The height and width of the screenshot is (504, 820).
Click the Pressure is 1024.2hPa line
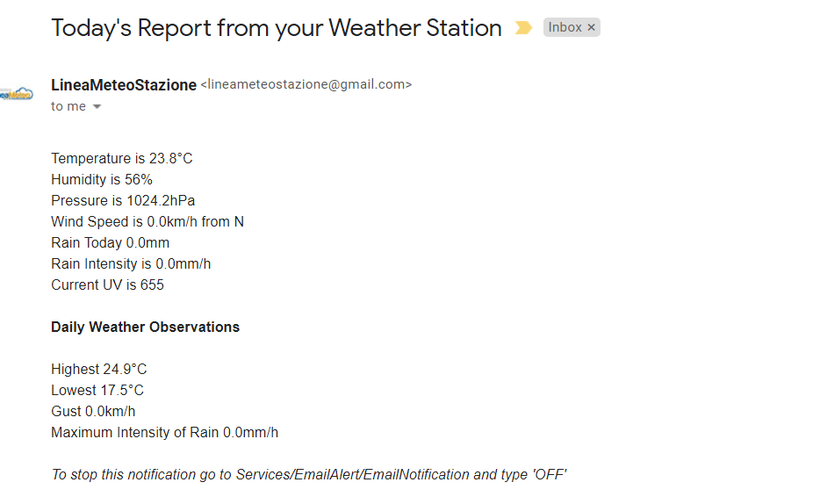pyautogui.click(x=123, y=201)
